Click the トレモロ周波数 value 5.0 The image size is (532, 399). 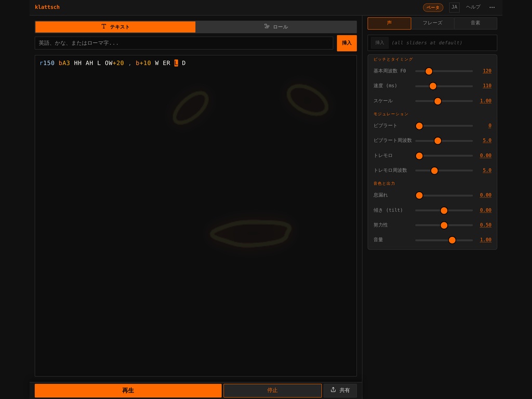487,170
